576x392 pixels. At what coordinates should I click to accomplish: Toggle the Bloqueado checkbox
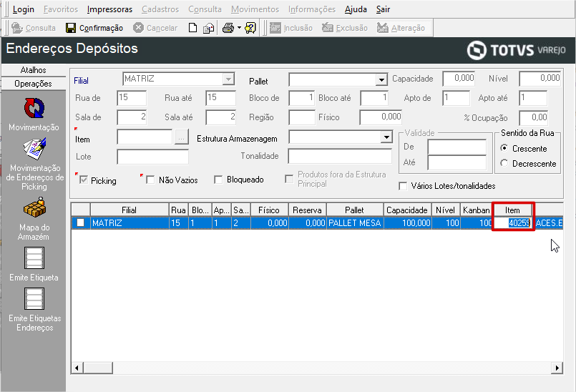click(219, 180)
